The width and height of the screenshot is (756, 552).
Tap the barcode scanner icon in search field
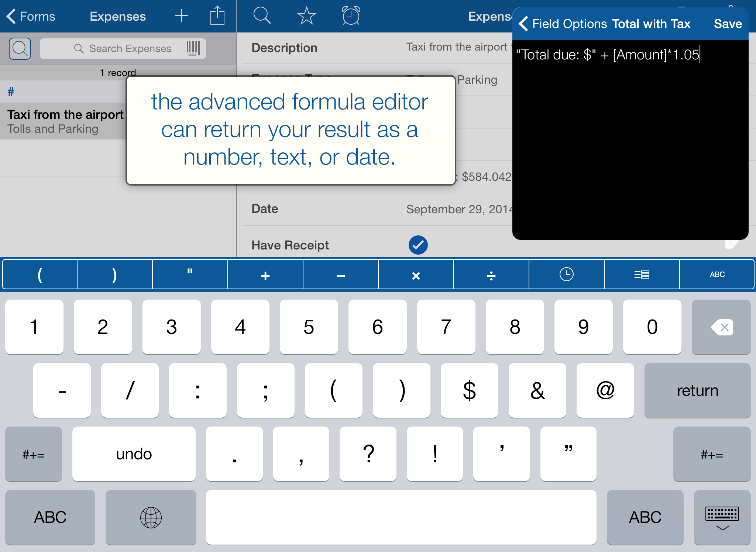193,48
